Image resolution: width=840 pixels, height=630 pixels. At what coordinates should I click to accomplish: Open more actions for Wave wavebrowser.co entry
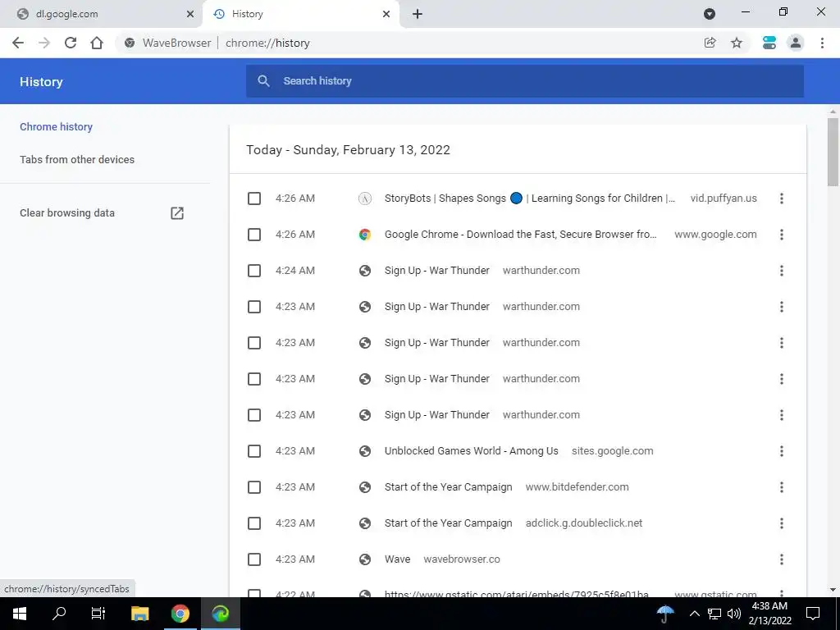(x=782, y=559)
